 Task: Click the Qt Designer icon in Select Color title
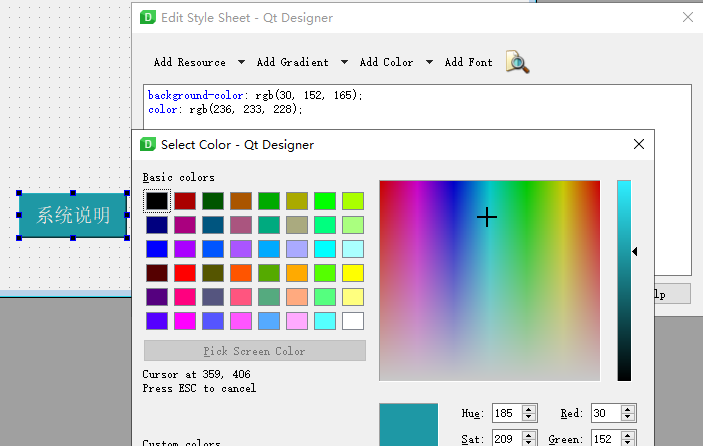pyautogui.click(x=148, y=144)
